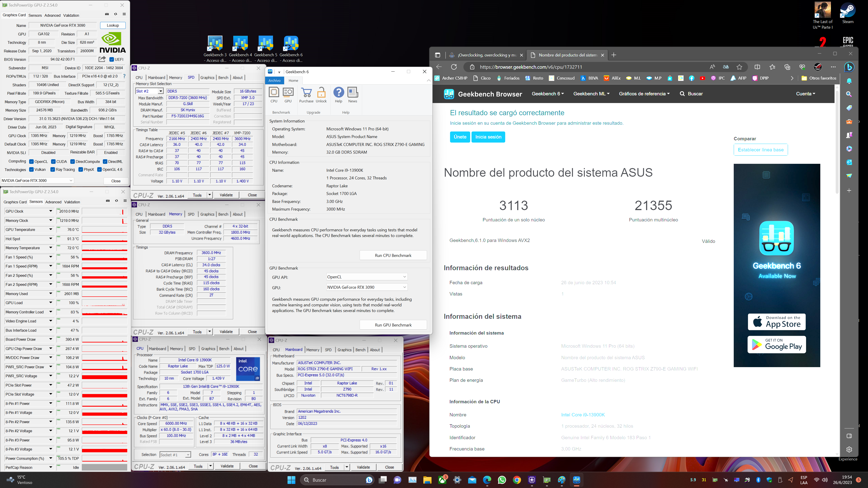Open browser settings gear in sidebar
Screen dimensions: 868x488
(x=849, y=449)
